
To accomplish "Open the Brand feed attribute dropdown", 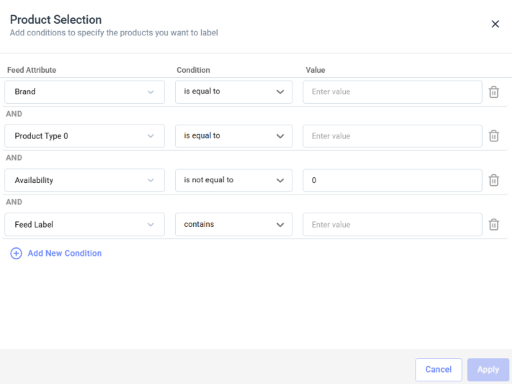I will tap(84, 92).
